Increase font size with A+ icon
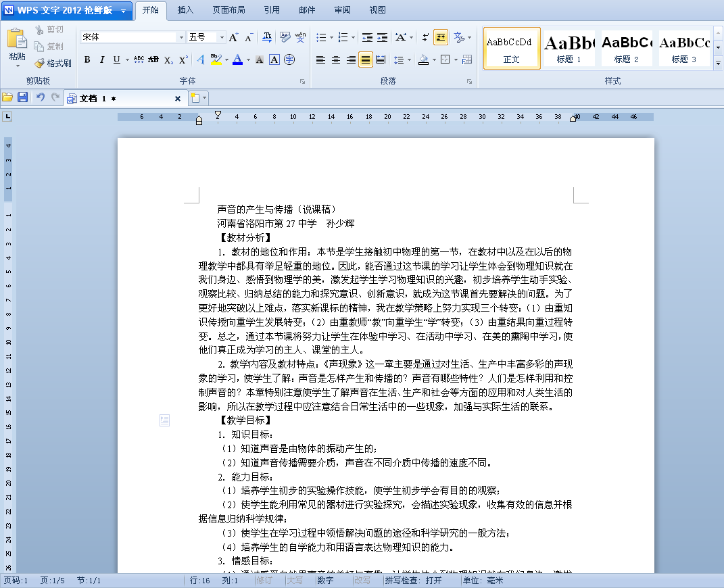The image size is (724, 588). point(233,37)
